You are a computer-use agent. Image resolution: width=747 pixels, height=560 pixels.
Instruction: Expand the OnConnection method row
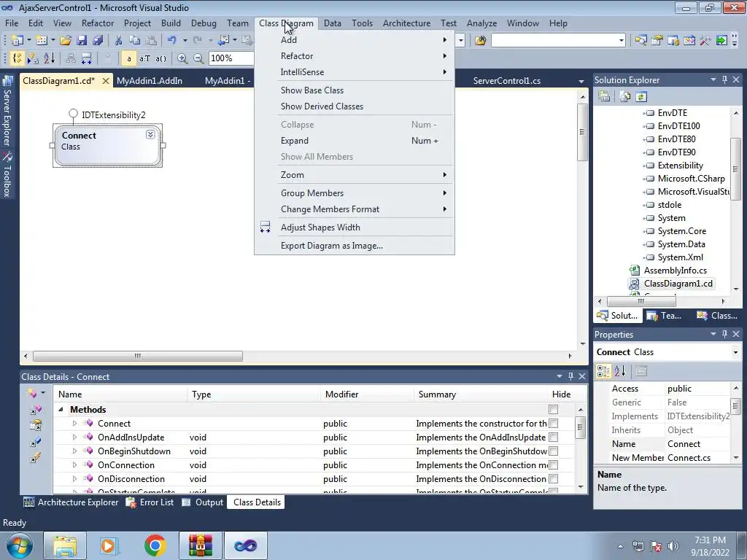[x=74, y=464]
